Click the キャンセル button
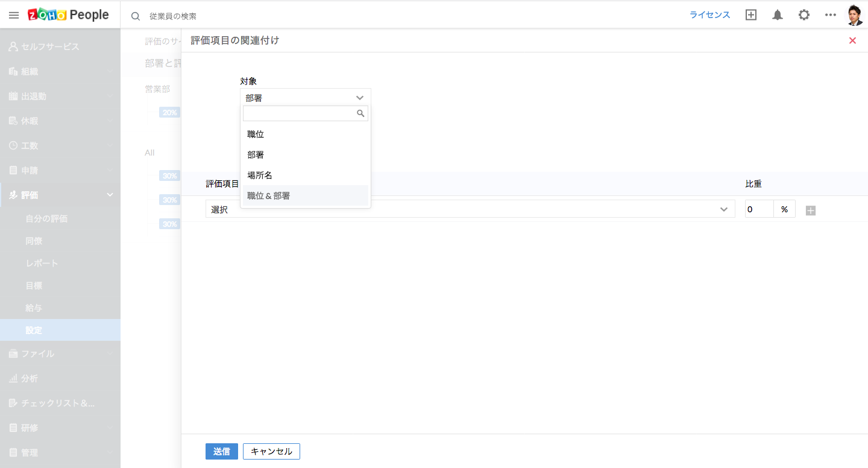868x468 pixels. click(271, 451)
